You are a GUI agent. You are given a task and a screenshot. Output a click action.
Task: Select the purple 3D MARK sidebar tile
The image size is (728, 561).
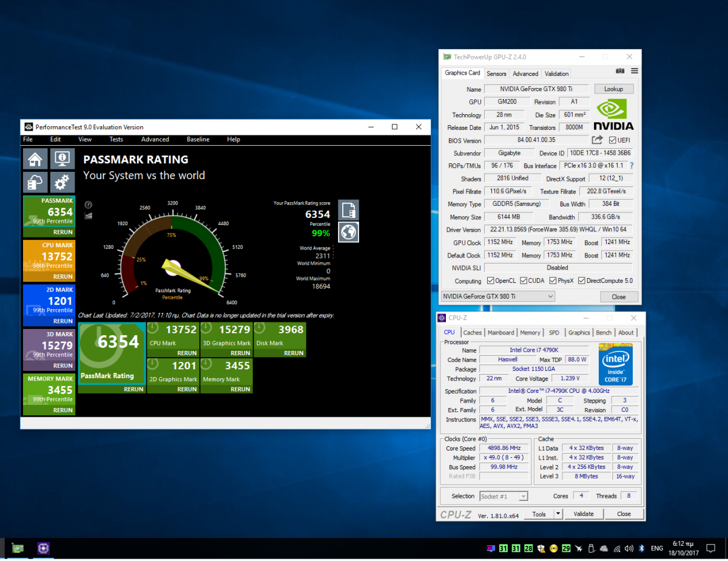(49, 350)
